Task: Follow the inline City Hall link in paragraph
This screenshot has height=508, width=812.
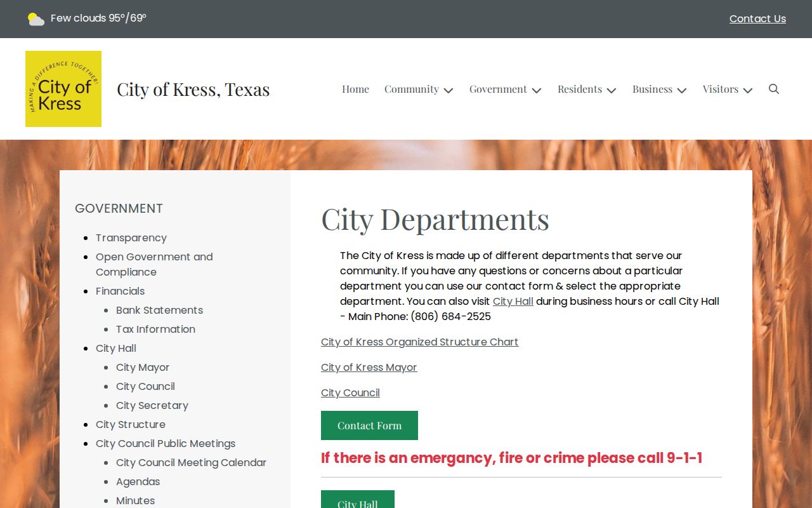Action: coord(513,301)
